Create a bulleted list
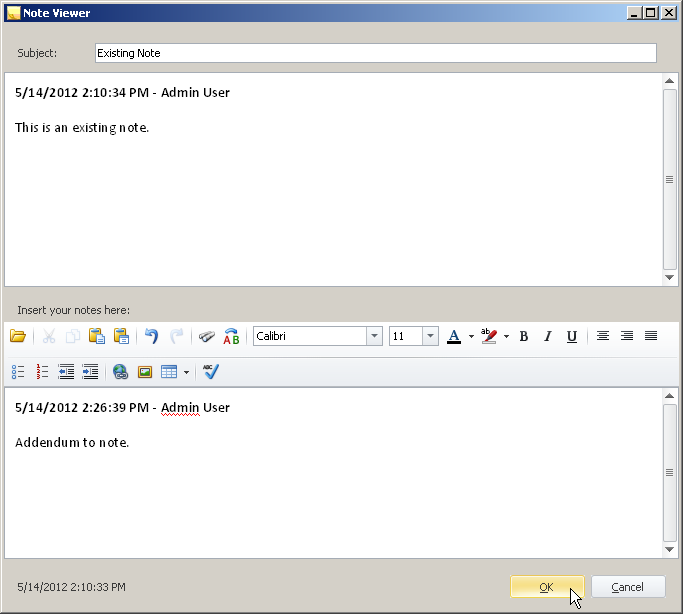This screenshot has width=683, height=614. click(x=18, y=372)
